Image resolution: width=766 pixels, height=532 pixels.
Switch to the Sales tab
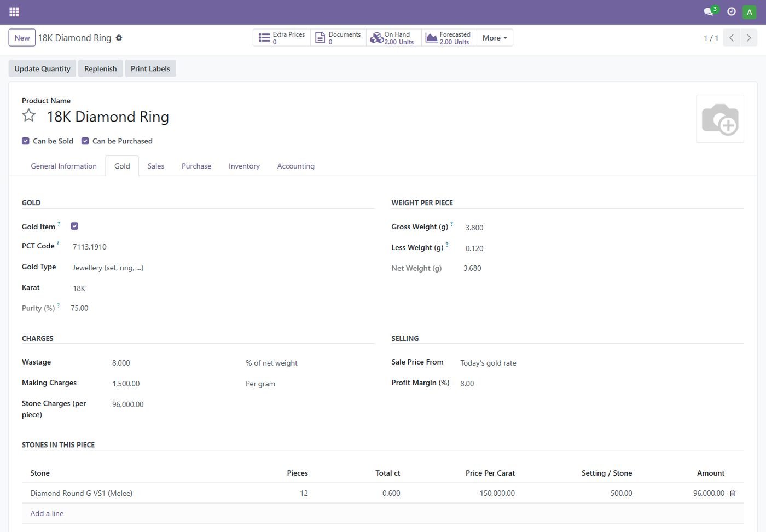click(156, 166)
